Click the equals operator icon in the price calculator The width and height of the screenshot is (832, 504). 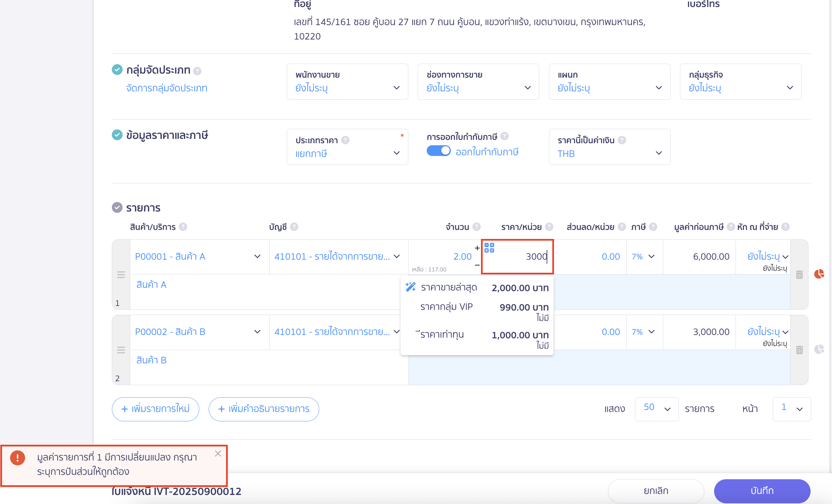point(492,251)
